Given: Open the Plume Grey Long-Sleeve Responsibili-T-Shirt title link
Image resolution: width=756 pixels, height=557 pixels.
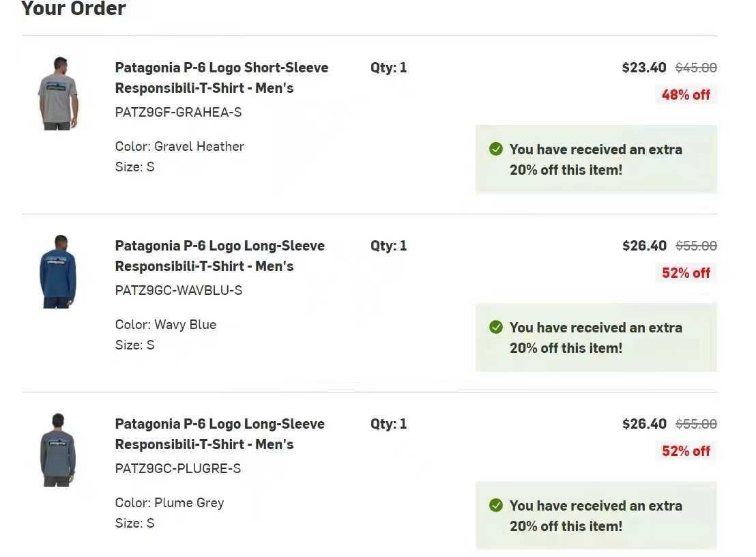Looking at the screenshot, I should 219,434.
